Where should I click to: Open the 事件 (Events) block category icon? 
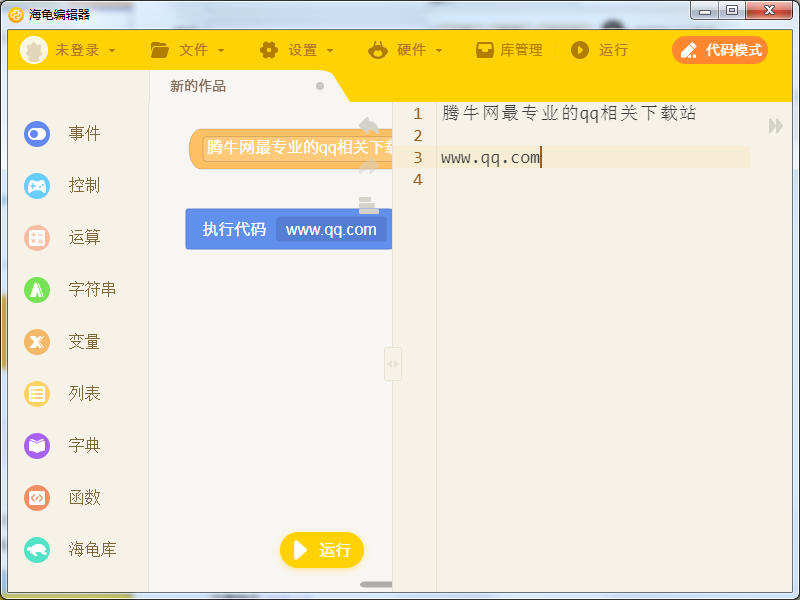(37, 134)
